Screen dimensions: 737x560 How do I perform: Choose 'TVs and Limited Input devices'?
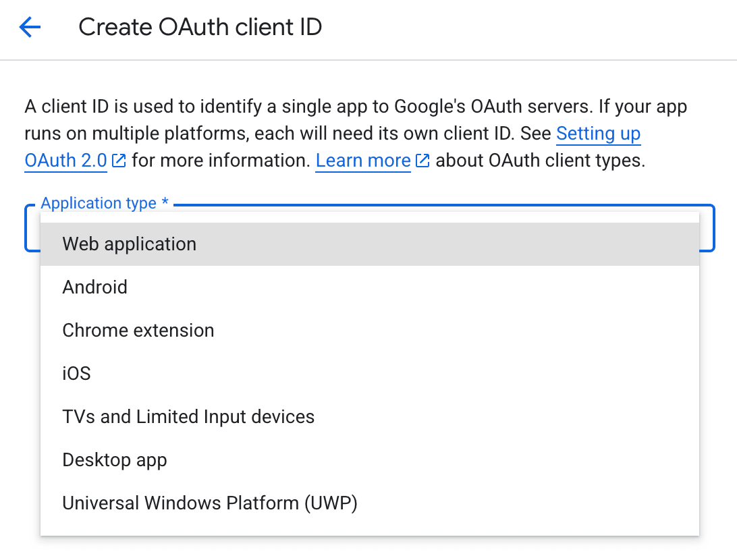tap(188, 417)
